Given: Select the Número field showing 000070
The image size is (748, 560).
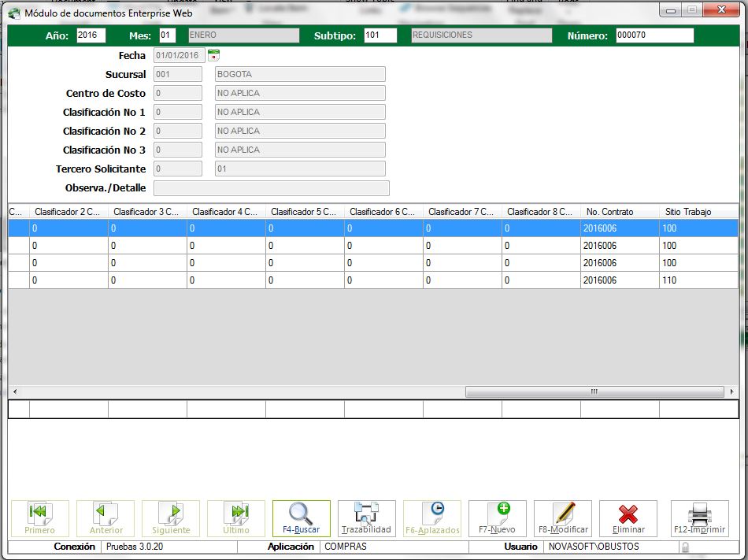Looking at the screenshot, I should (x=654, y=36).
